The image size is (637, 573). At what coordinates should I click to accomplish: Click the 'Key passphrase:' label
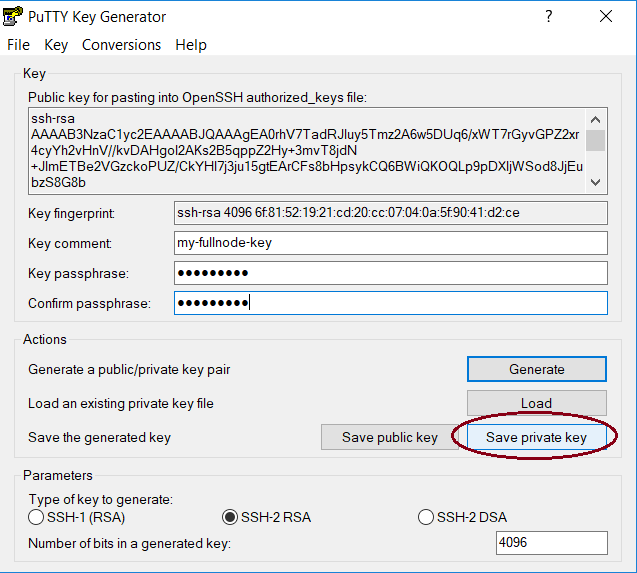78,273
